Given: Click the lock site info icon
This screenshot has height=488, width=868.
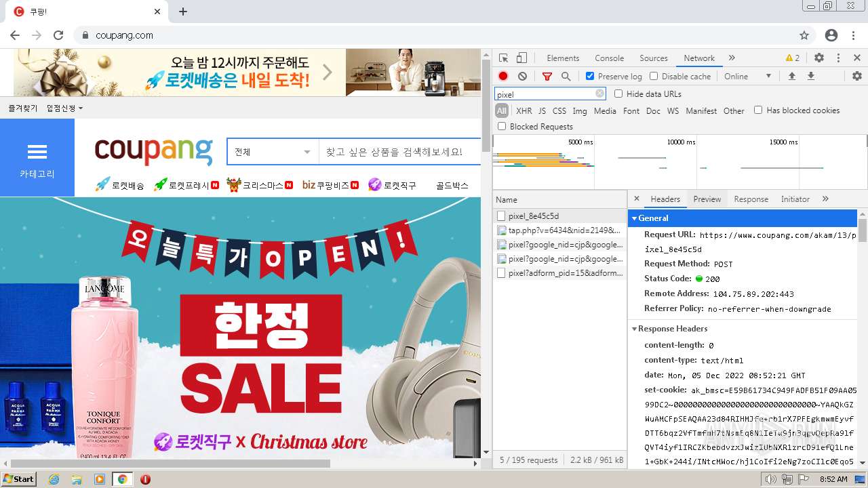Looking at the screenshot, I should (x=85, y=35).
